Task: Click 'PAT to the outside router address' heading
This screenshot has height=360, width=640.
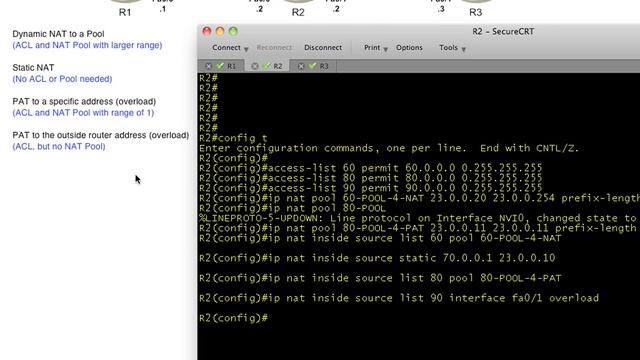Action: 100,135
